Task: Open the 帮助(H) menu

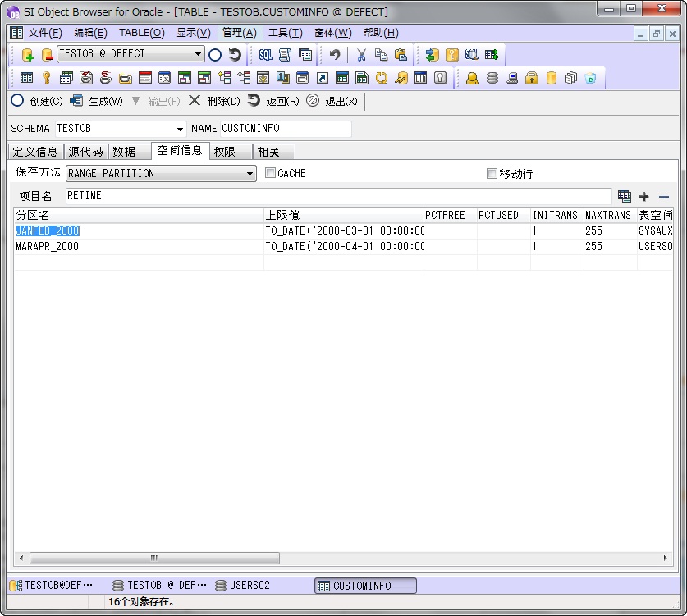Action: click(381, 33)
